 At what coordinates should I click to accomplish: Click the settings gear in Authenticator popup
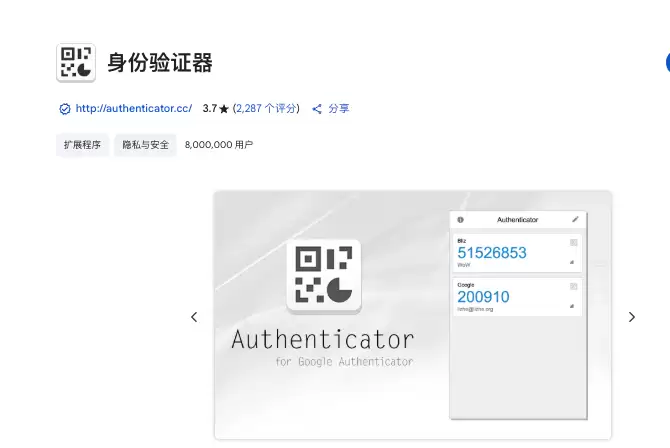point(460,220)
